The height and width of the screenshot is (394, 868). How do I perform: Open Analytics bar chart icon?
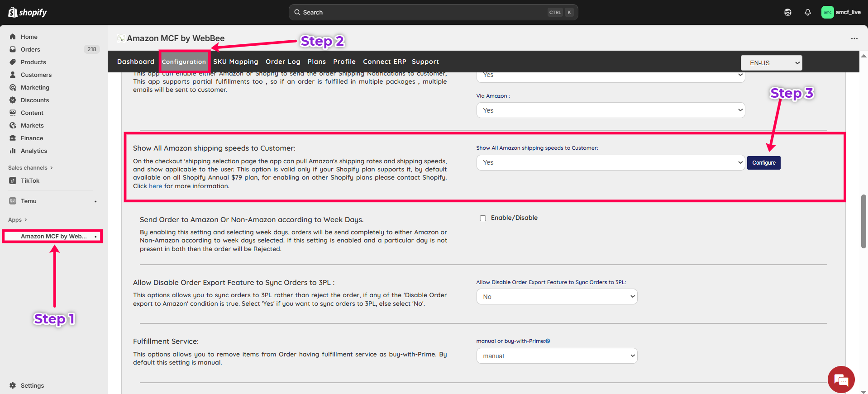click(13, 151)
